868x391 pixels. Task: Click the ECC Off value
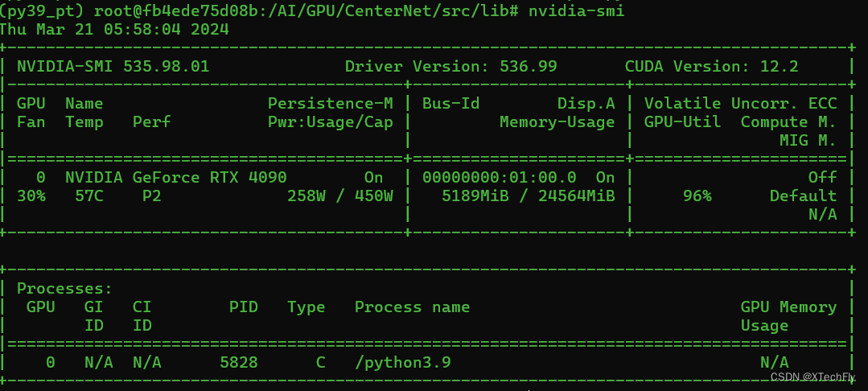[x=822, y=177]
